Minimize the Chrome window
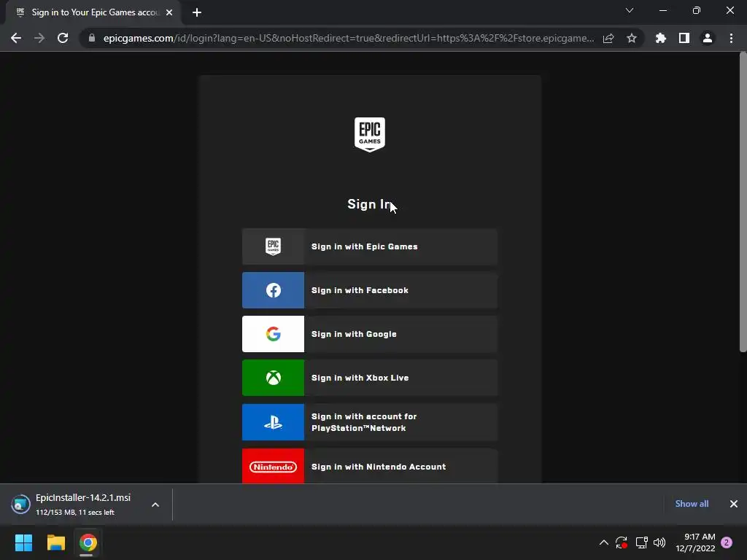Viewport: 747px width, 560px height. [x=662, y=10]
